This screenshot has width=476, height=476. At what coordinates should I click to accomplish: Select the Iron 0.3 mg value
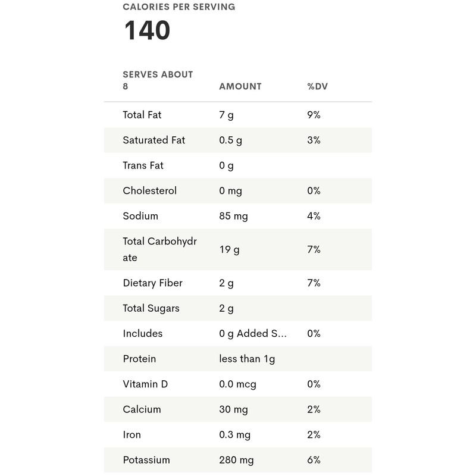click(x=234, y=435)
